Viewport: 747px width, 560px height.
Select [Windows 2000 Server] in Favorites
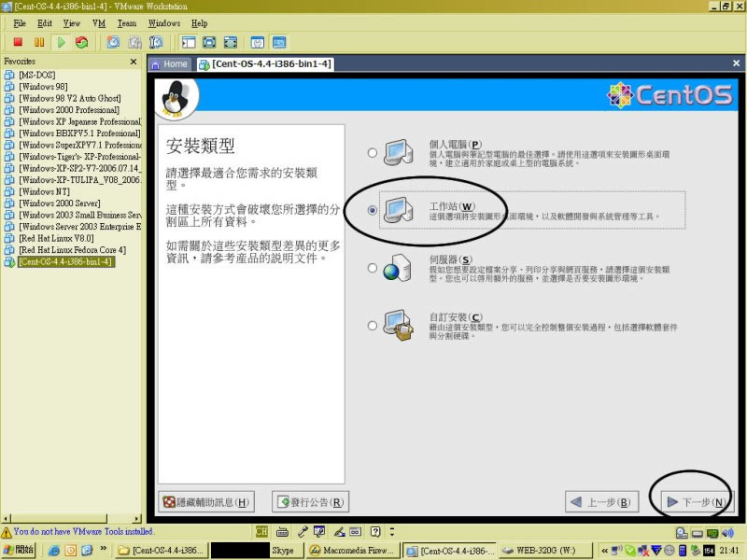click(60, 203)
